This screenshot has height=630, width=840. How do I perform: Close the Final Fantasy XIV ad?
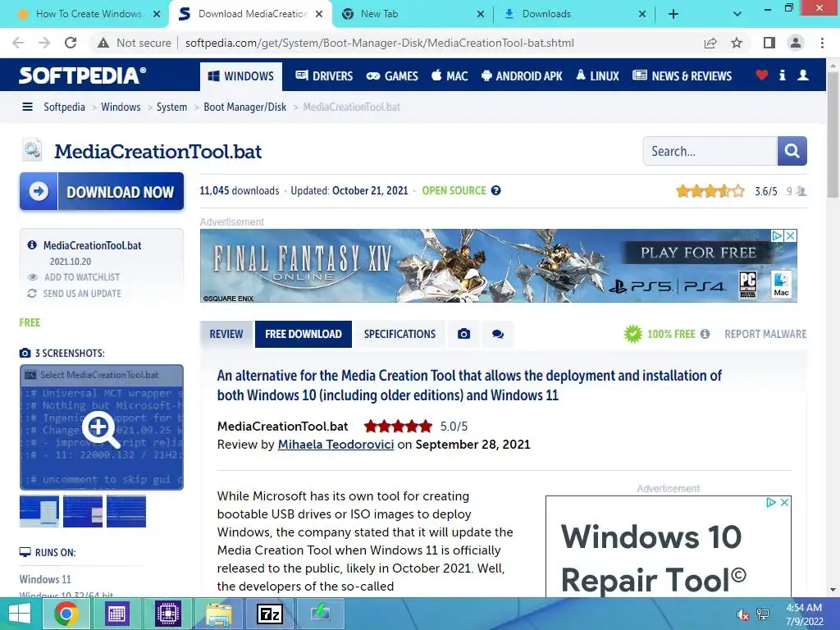(791, 235)
